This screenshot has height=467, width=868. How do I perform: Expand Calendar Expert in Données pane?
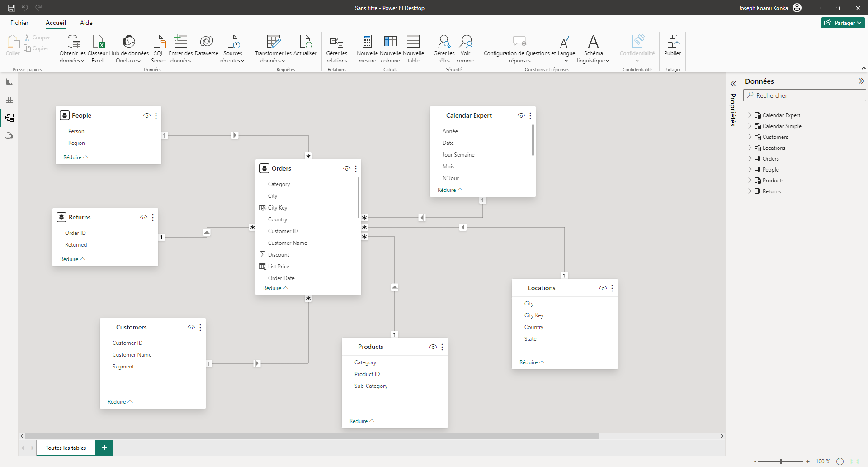click(x=750, y=115)
